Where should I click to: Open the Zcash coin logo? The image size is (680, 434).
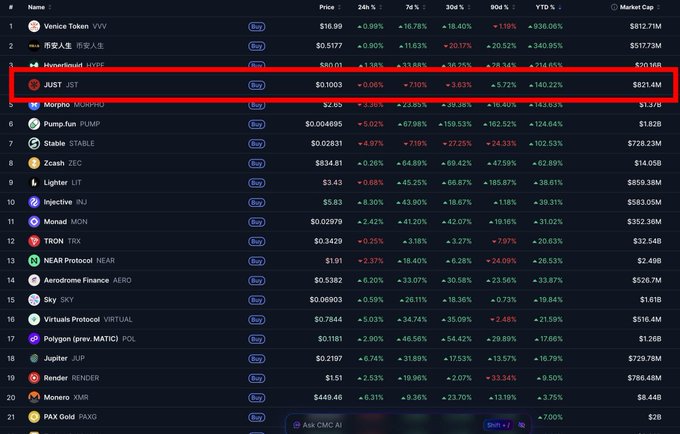click(34, 163)
